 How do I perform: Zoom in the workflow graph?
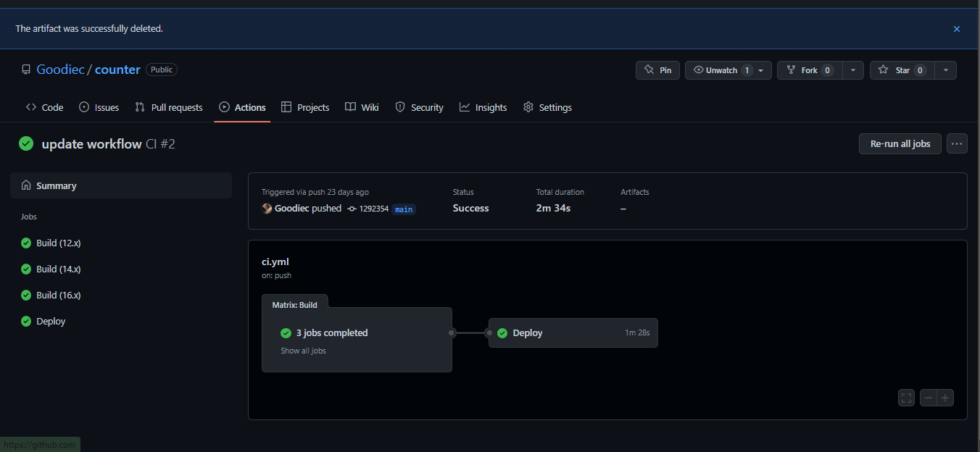[x=945, y=398]
